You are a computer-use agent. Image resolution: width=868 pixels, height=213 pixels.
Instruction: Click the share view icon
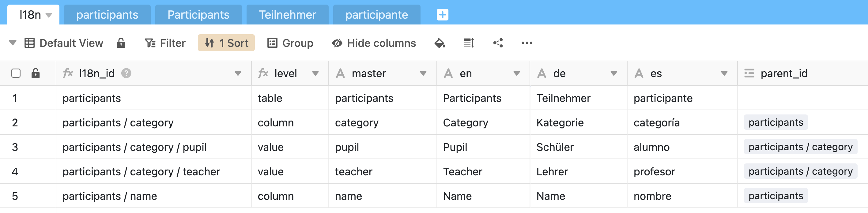498,43
